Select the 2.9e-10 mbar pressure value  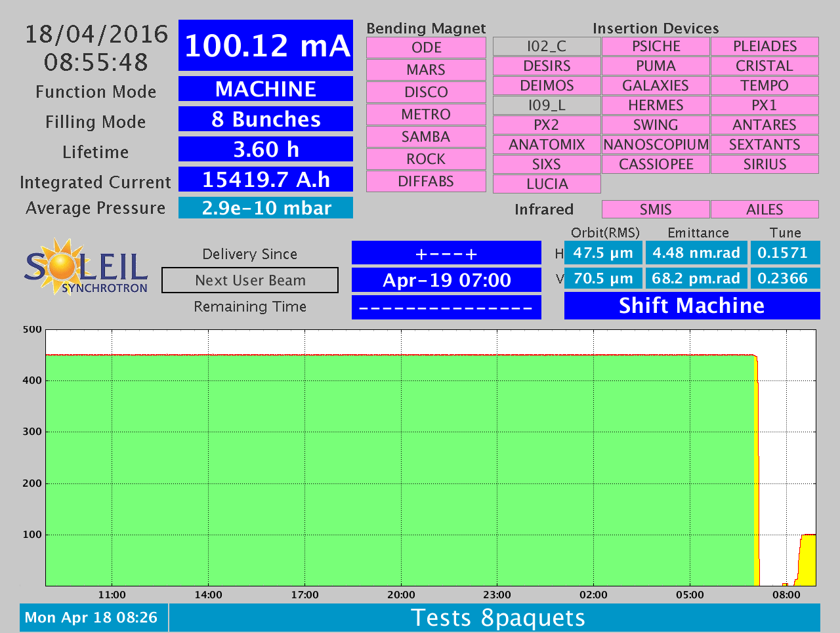[266, 208]
